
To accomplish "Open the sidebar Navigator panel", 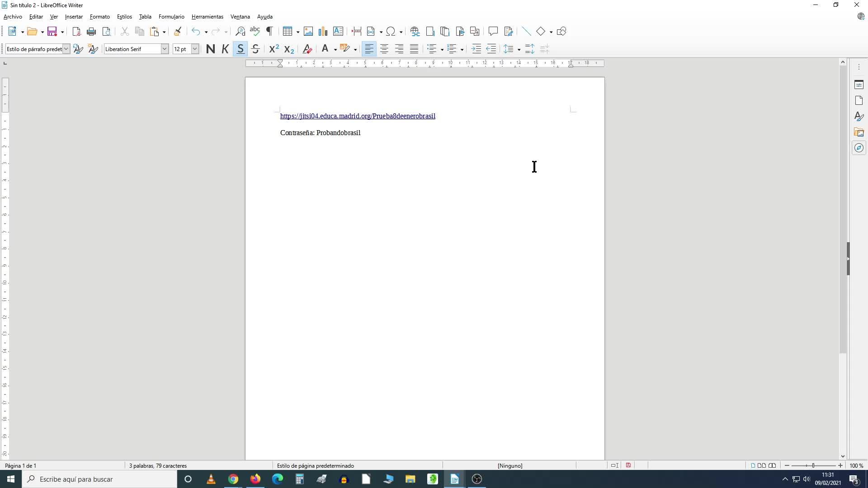I will click(x=859, y=148).
